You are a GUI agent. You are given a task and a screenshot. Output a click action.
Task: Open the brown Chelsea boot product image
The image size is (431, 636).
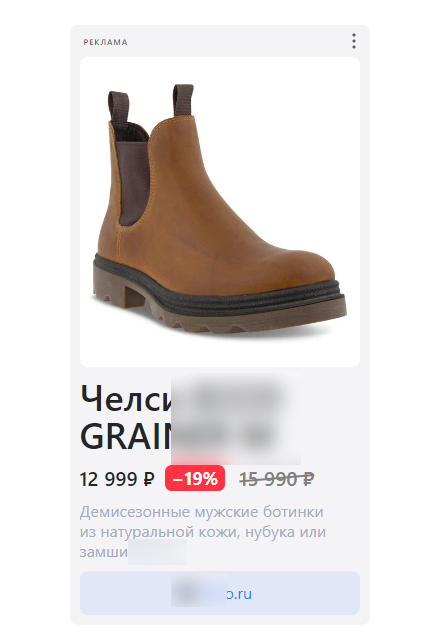pos(220,212)
